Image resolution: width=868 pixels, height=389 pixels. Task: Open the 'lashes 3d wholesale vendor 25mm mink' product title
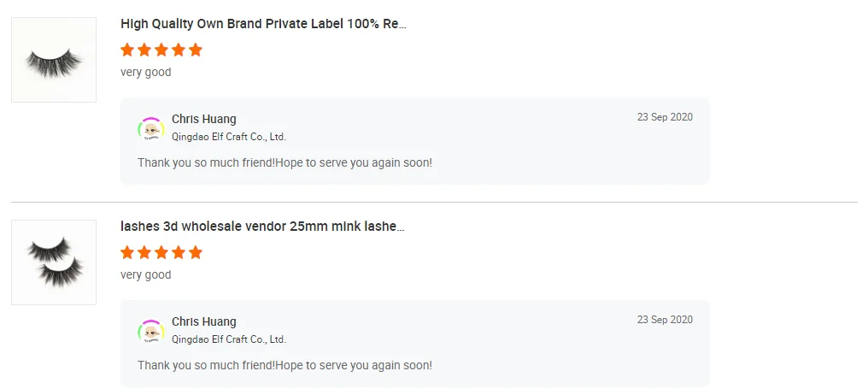tap(262, 227)
